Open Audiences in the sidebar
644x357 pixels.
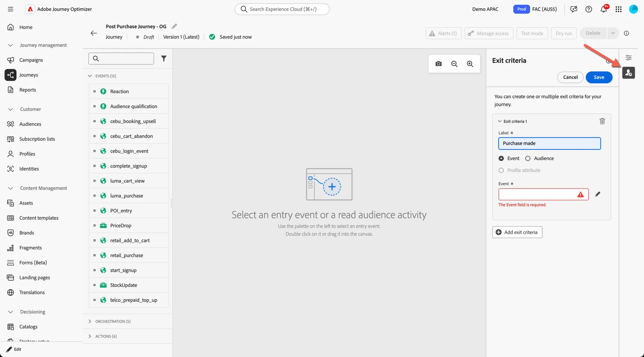pos(30,124)
